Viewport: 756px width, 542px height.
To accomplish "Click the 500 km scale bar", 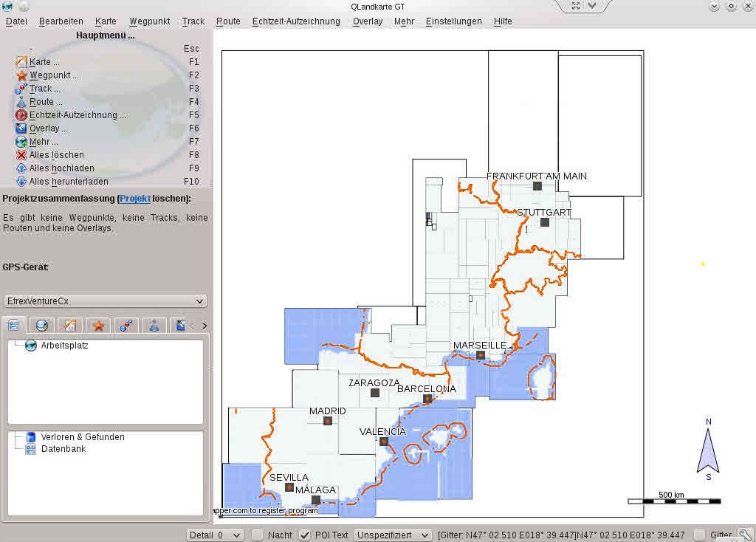I will (x=674, y=502).
